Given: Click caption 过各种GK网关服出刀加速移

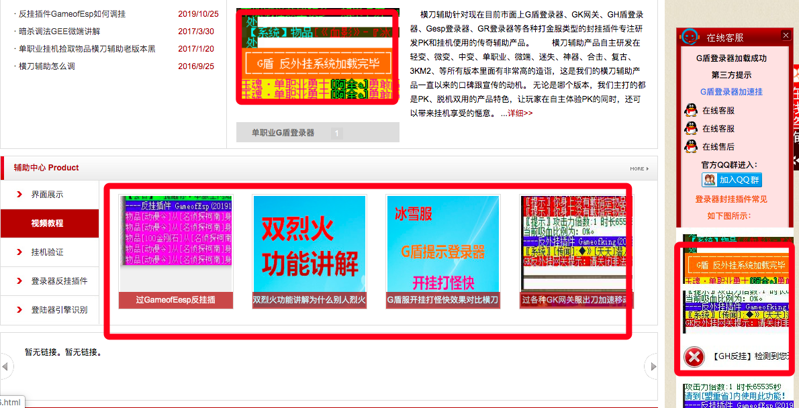Looking at the screenshot, I should [x=576, y=301].
